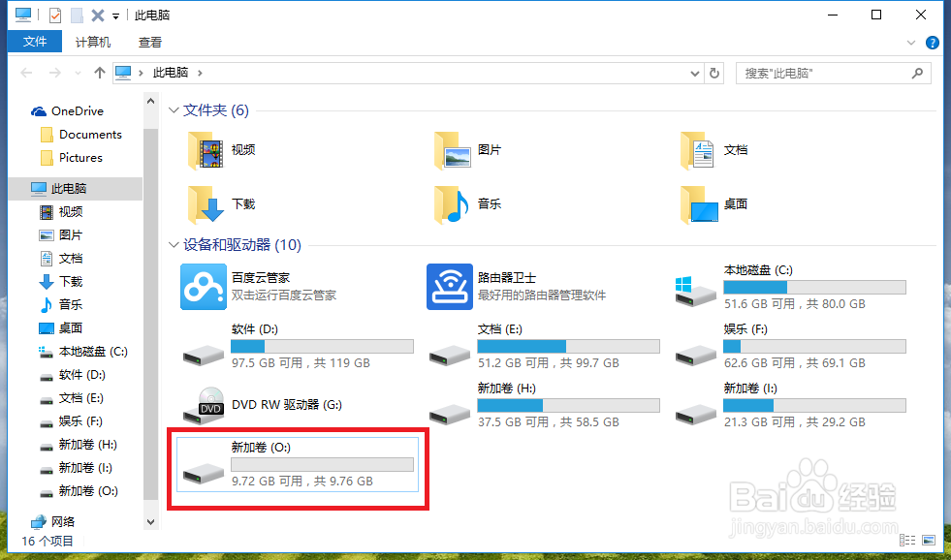The image size is (951, 560).
Task: Click the chevron before 此电脑 in address bar
Action: [142, 74]
